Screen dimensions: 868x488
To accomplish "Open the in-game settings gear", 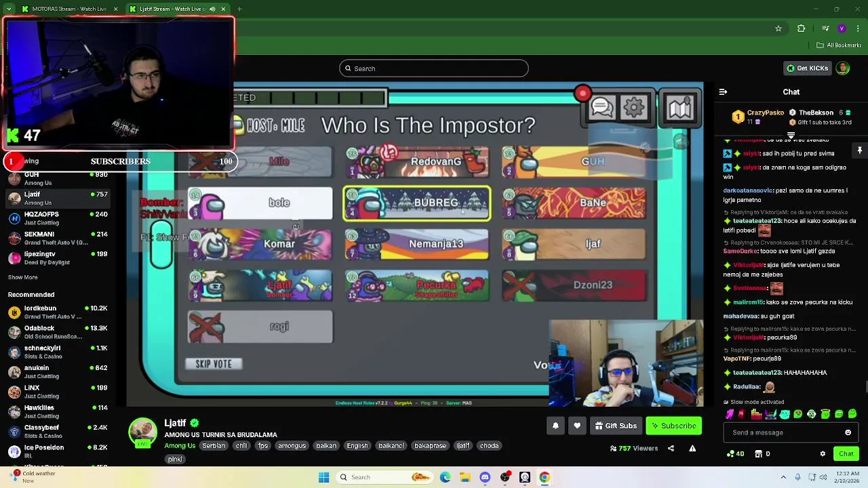I will click(634, 108).
